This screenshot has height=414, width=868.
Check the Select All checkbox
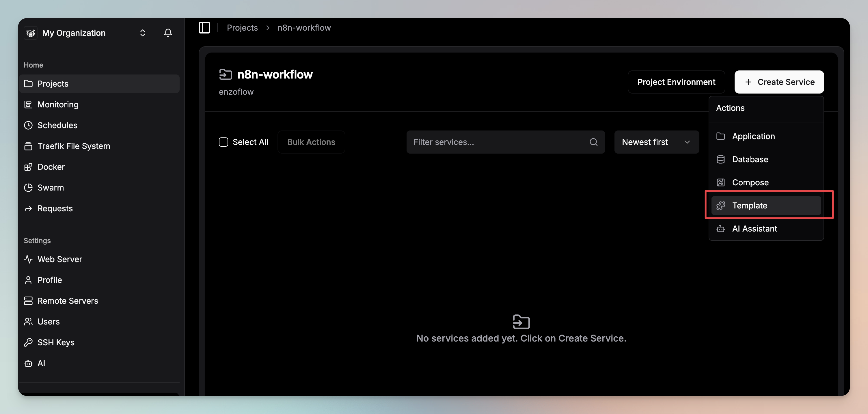[x=223, y=142]
